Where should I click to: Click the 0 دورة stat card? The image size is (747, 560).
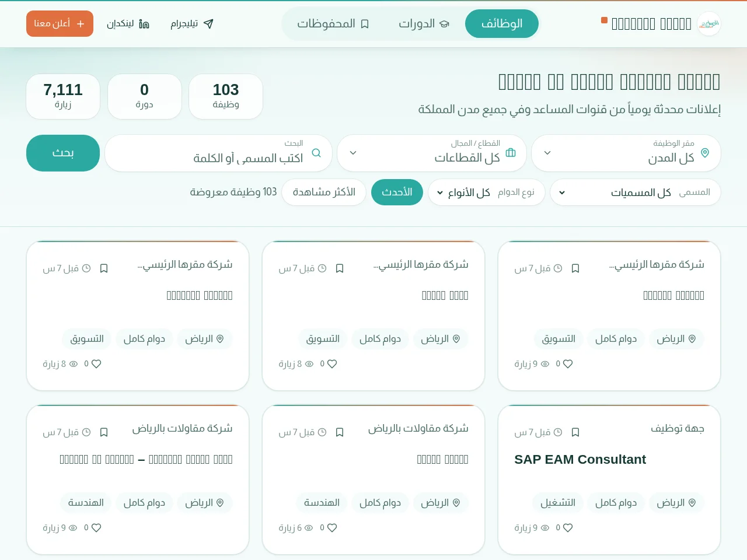pyautogui.click(x=144, y=96)
